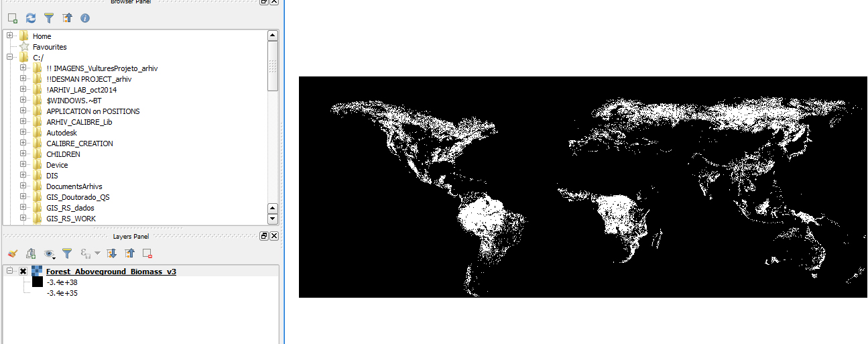Viewport: 868px width, 344px height.
Task: Collapse Forest_Aboveground_Biomass_v3 layer legend
Action: tap(9, 272)
